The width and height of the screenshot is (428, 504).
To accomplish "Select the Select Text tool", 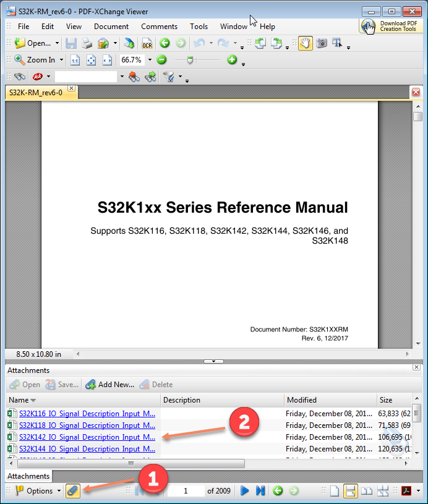I will pyautogui.click(x=337, y=43).
